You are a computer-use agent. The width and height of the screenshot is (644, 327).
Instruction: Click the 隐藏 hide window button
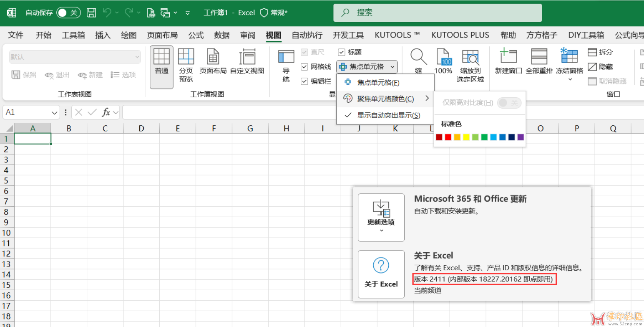pos(600,67)
